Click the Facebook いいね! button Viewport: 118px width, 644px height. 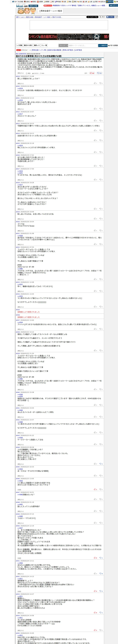(x=110, y=17)
